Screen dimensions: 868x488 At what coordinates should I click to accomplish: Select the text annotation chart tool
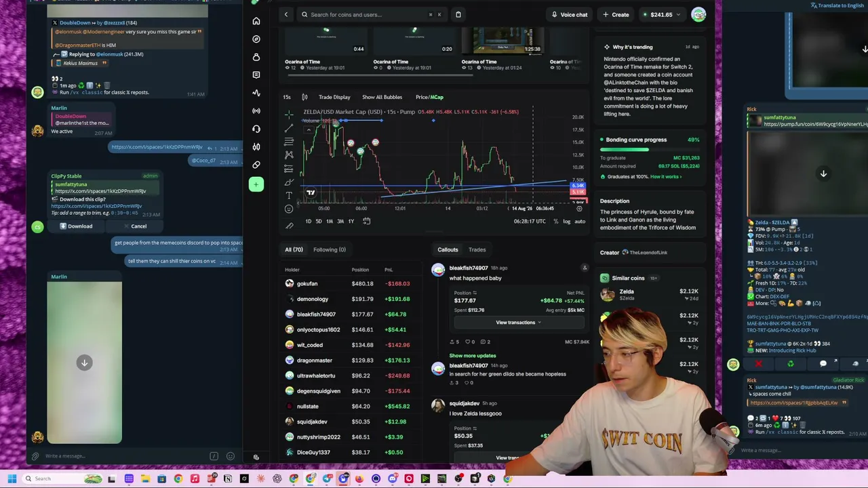289,195
